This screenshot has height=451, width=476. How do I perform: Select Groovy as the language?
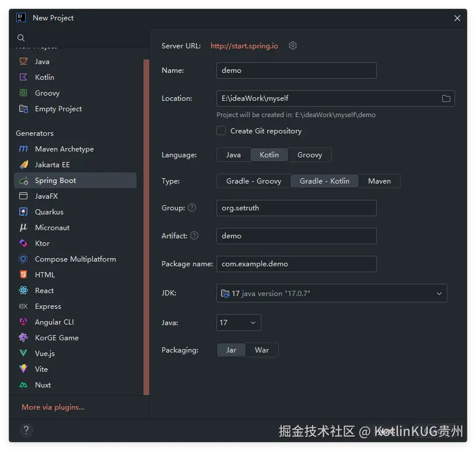tap(310, 154)
